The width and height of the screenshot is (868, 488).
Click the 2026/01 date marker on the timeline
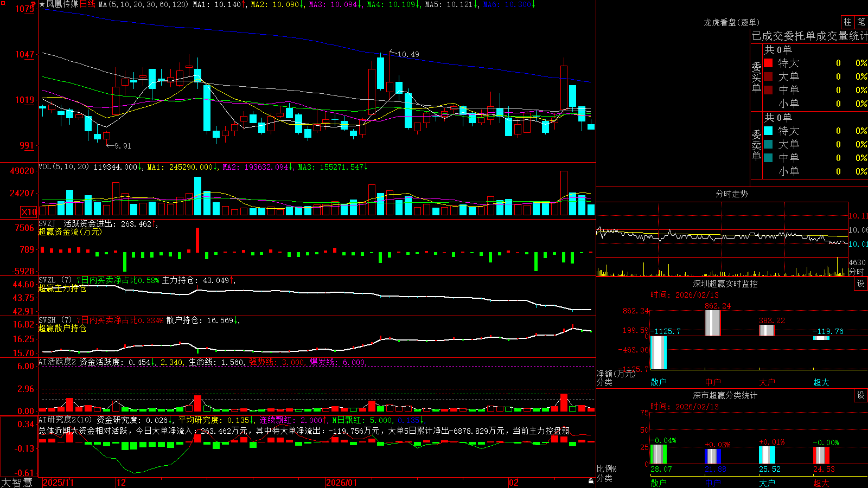[x=342, y=483]
